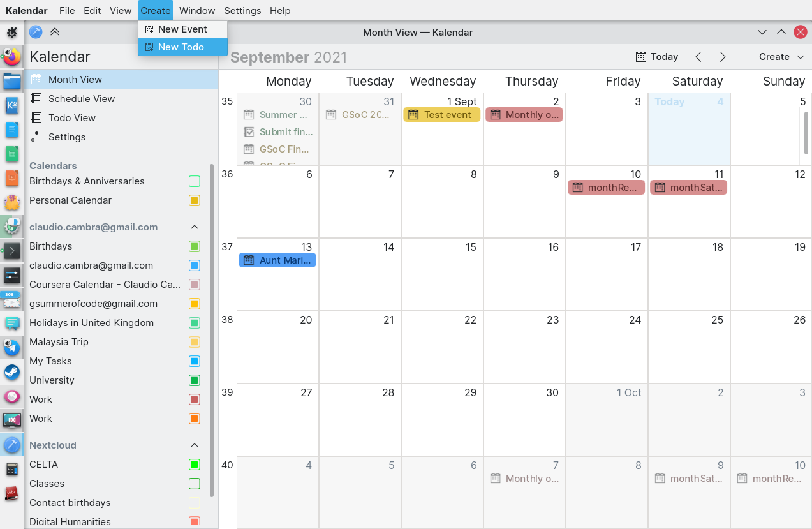Click the Today button

pyautogui.click(x=657, y=57)
